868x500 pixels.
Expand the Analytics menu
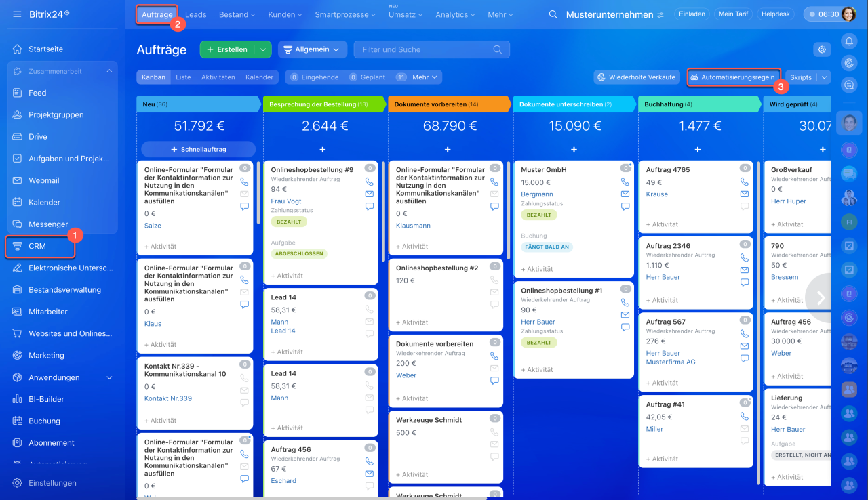pos(456,14)
